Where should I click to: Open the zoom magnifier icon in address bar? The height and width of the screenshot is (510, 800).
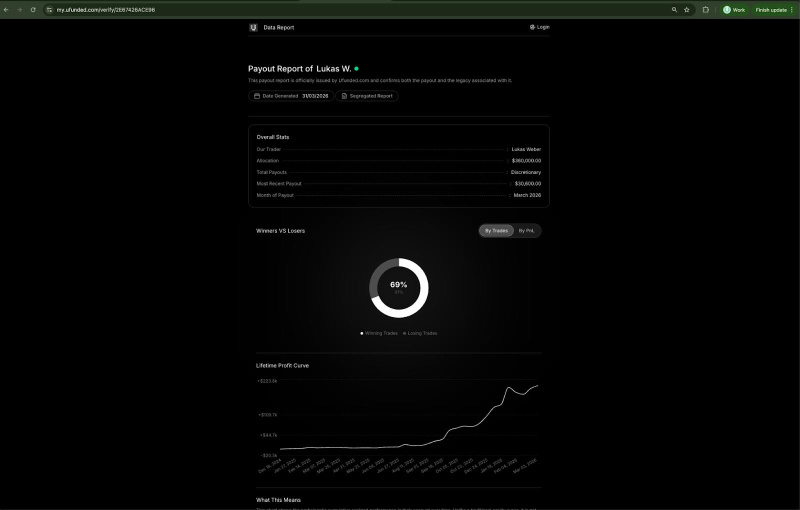pyautogui.click(x=674, y=9)
